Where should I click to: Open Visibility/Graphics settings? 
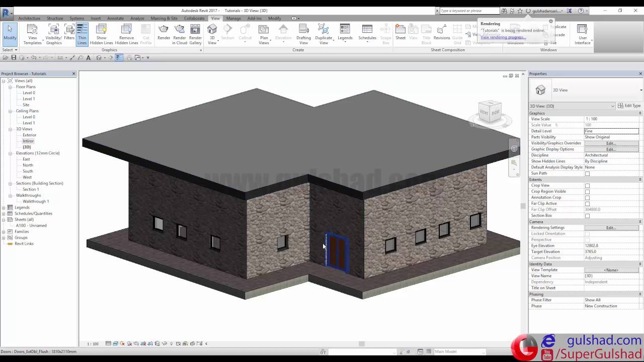click(54, 34)
